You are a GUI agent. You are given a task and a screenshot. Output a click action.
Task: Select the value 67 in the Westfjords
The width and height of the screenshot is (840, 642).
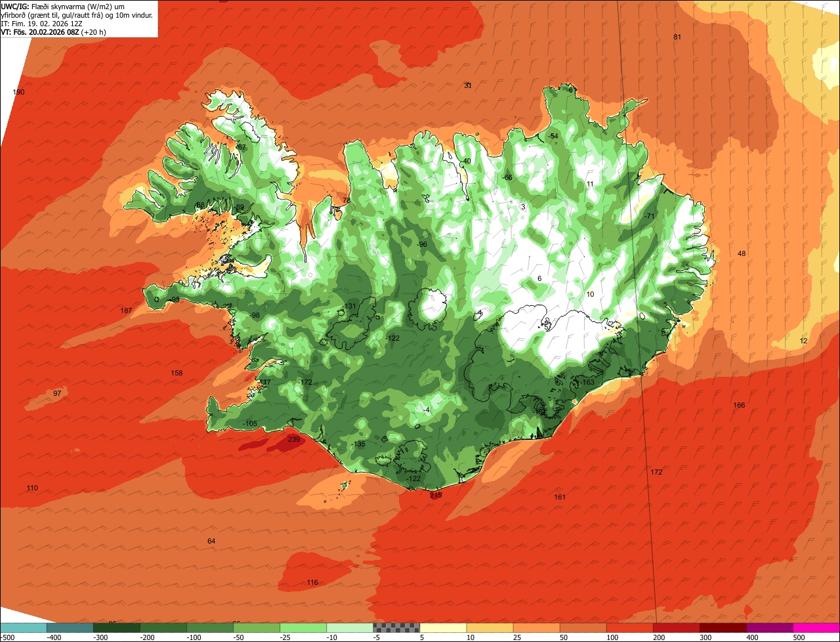(x=241, y=147)
